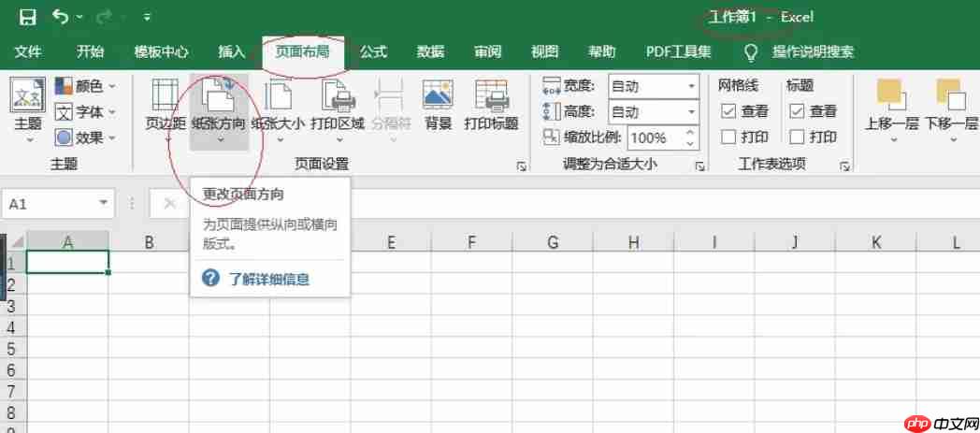980x433 pixels.
Task: Select column G header
Action: coord(553,242)
